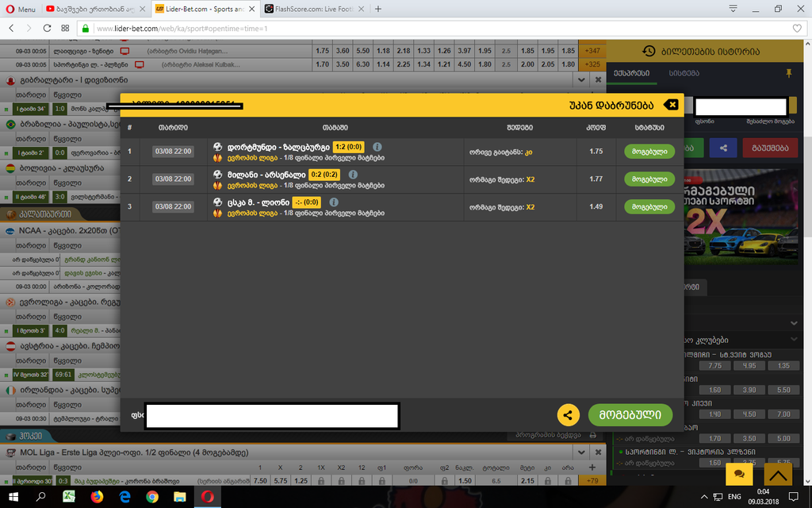812x508 pixels.
Task: Click odds 3.90 in right sidebar
Action: 749,390
